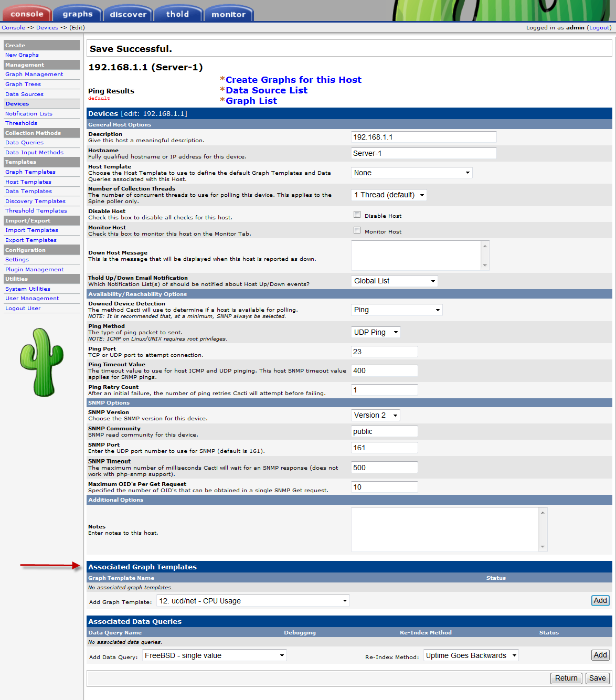Log out via the Logout link
Screen dimensions: 616x700
tap(599, 28)
